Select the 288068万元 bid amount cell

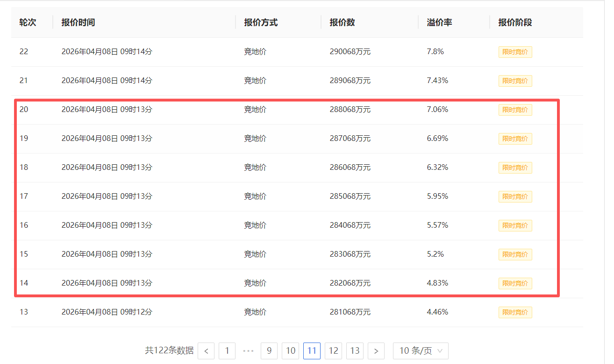pos(350,110)
